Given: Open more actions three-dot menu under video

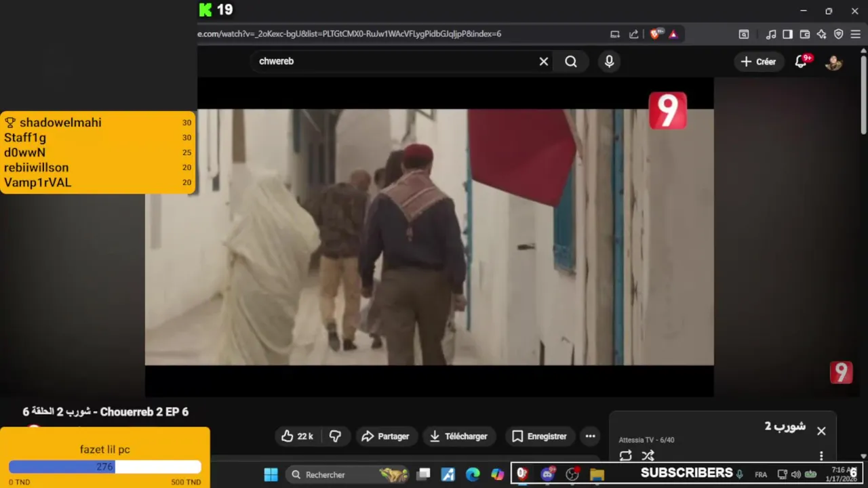Looking at the screenshot, I should click(590, 436).
